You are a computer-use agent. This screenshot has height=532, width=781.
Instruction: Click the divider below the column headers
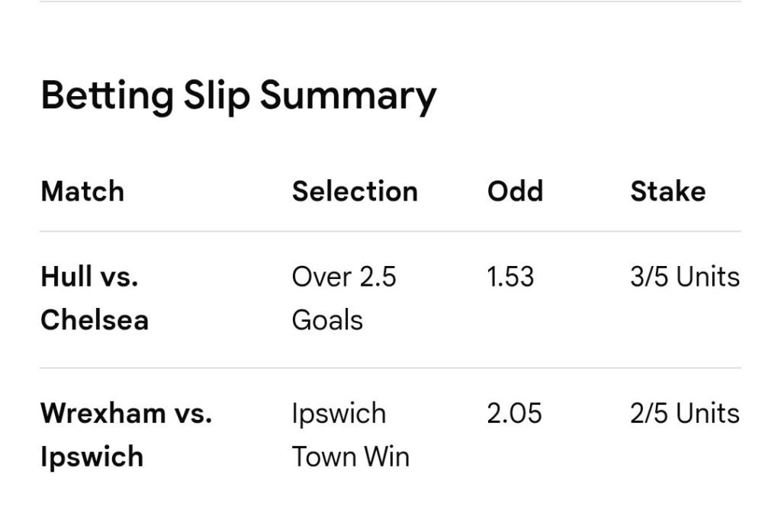click(x=390, y=231)
